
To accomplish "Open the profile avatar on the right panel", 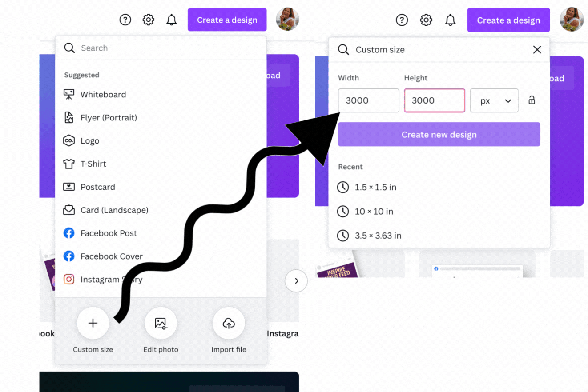I will pos(571,20).
